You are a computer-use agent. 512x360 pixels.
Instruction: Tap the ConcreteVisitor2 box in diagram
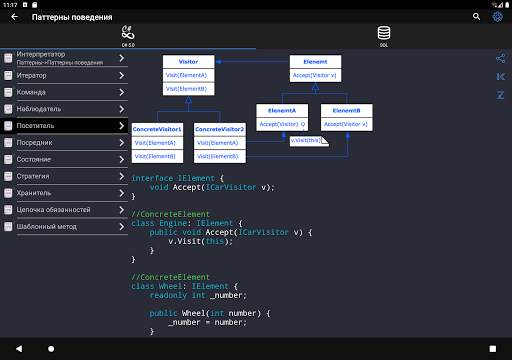click(220, 143)
